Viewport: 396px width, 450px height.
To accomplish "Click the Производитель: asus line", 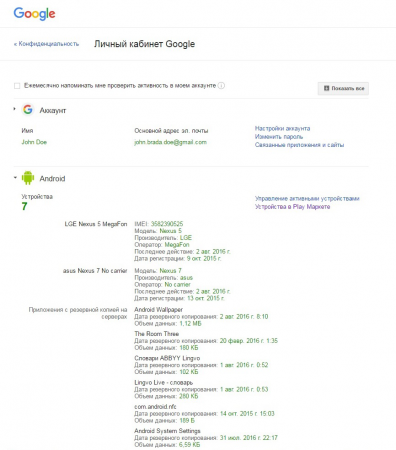I will 164,278.
